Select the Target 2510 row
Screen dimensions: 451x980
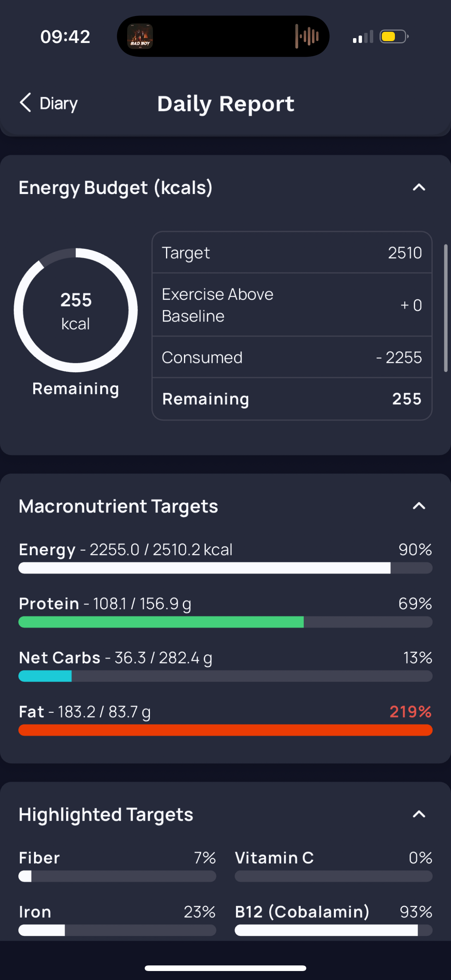(292, 253)
